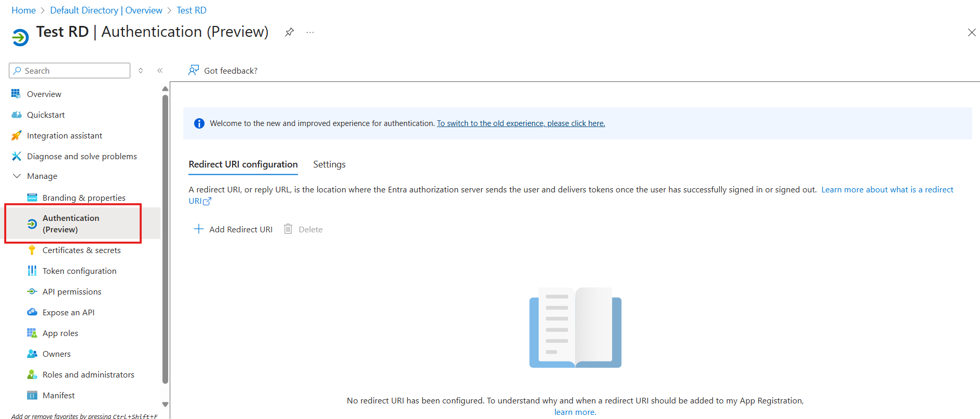Click the expand/collapse arrows next to search
Image resolution: width=980 pixels, height=419 pixels.
coord(141,71)
